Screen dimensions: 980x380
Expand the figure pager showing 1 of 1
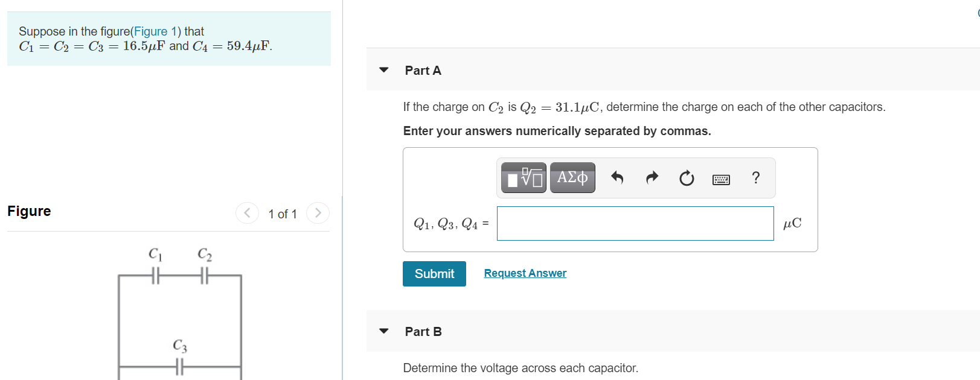[282, 214]
